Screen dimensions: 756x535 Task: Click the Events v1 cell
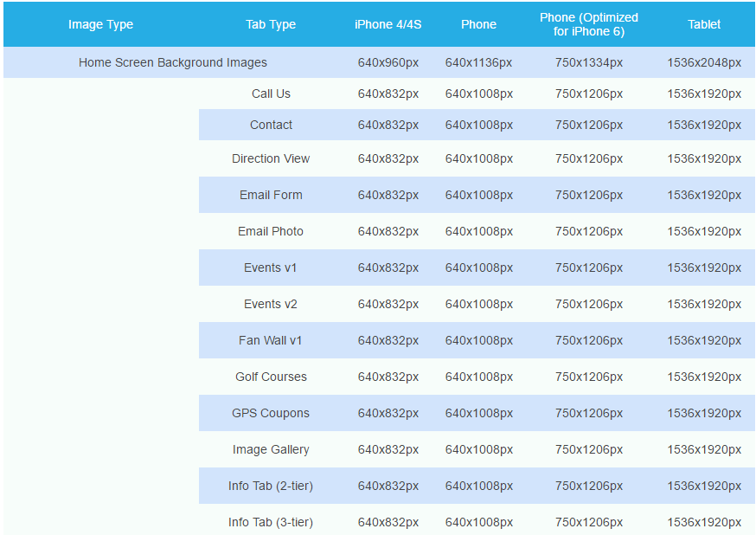click(271, 267)
